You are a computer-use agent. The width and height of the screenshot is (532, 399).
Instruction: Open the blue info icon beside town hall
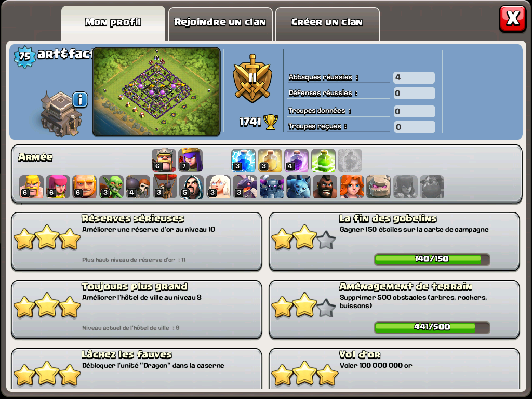80,100
